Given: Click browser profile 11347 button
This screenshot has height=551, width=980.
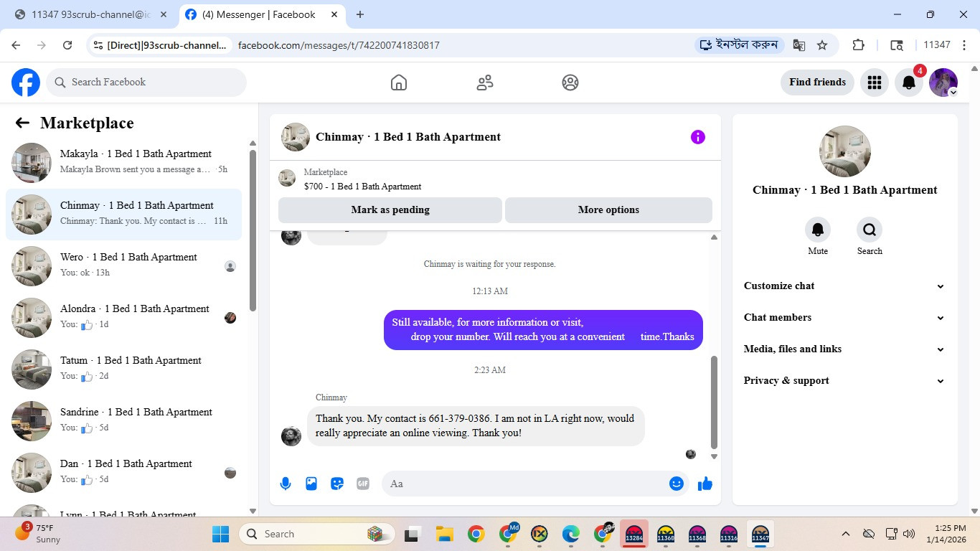Looking at the screenshot, I should tap(937, 45).
